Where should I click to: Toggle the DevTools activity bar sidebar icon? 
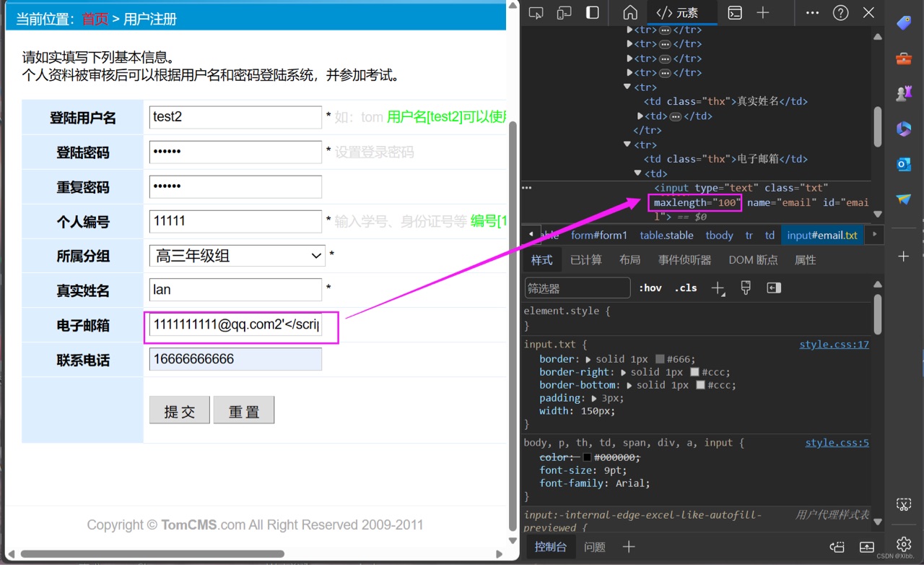pyautogui.click(x=593, y=13)
